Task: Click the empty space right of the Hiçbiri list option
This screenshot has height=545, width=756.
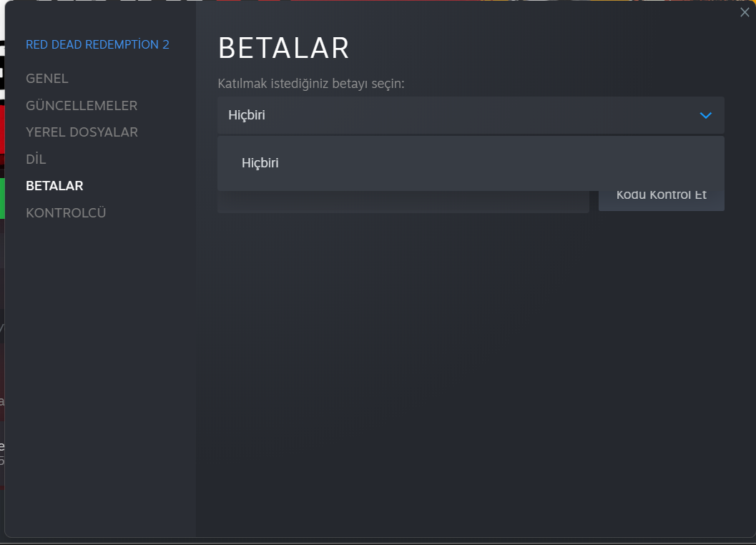Action: tap(501, 163)
